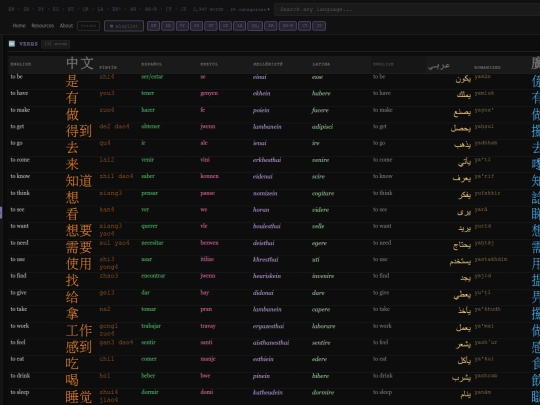The width and height of the screenshot is (540, 405).
Task: Click Spanish cell ser/estar
Action: [152, 76]
